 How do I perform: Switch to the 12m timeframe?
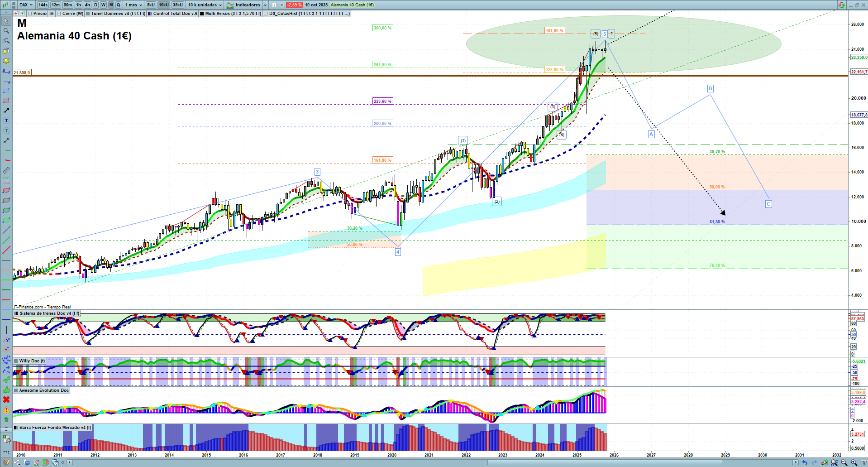56,5
